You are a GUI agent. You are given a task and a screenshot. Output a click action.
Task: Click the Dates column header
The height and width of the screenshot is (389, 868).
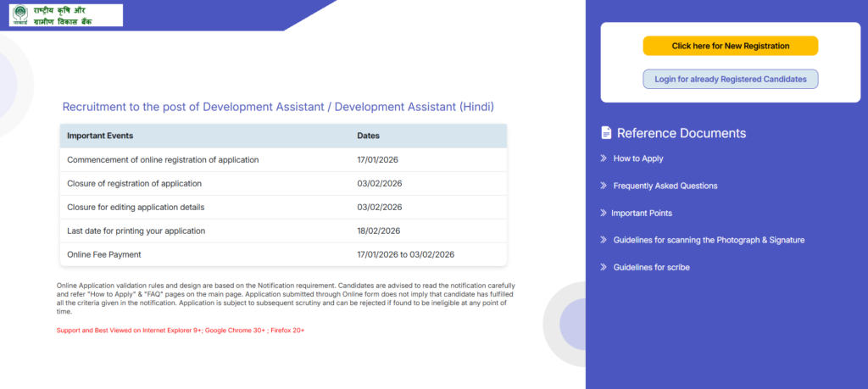[368, 136]
